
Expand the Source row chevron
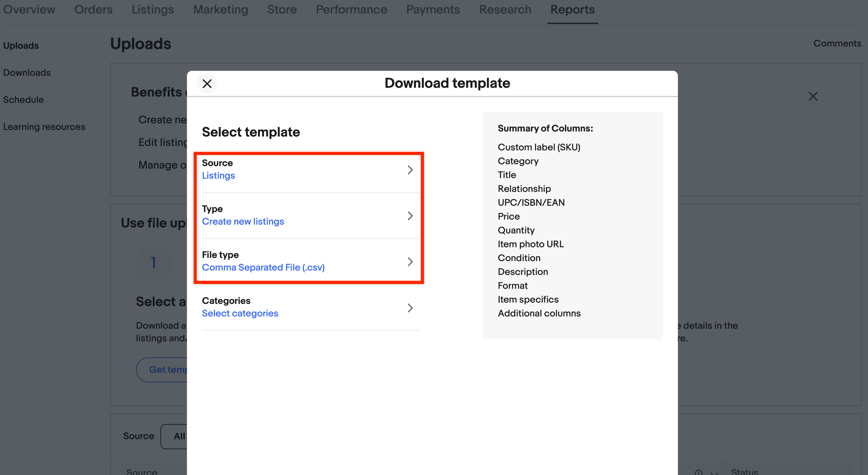(410, 170)
